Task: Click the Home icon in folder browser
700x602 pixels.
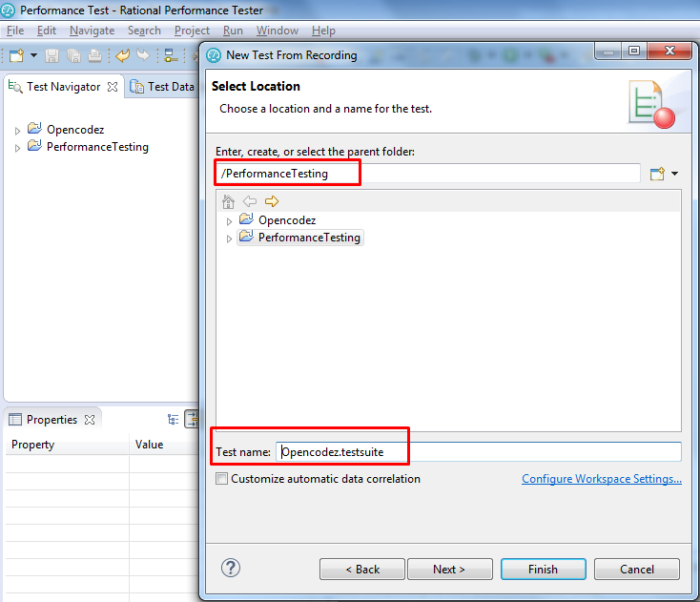Action: 228,201
